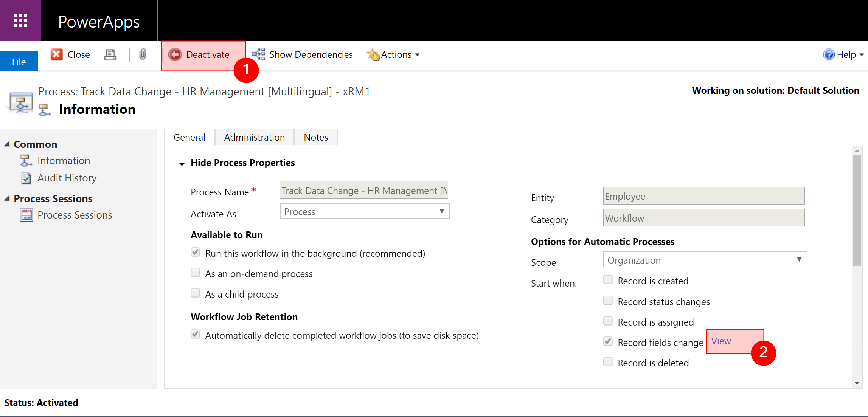
Task: Open the PowerApps app launcher grid
Action: (x=20, y=20)
